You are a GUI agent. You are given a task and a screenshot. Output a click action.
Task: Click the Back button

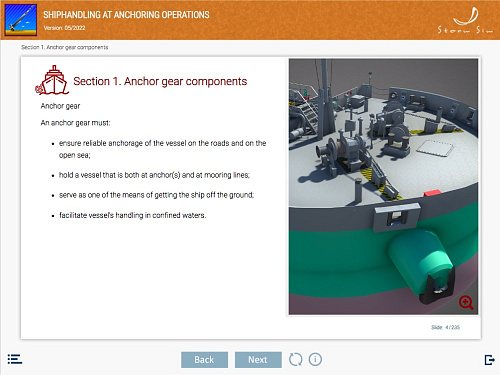tap(204, 360)
